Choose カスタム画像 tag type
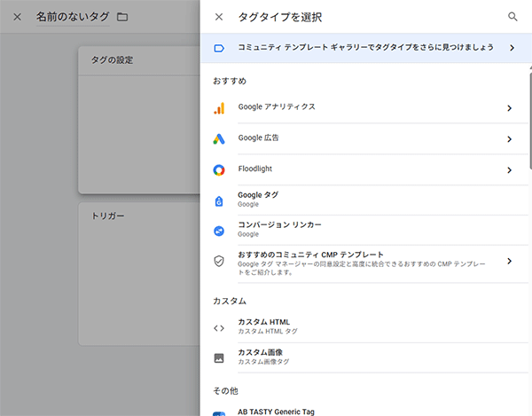This screenshot has width=532, height=416. click(x=364, y=357)
